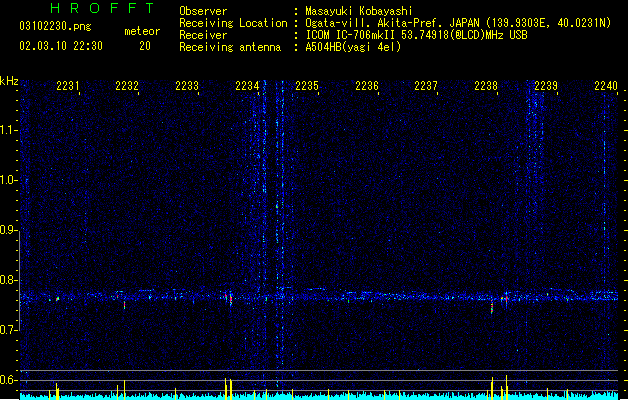Click the 0.8 kHz axis label

[x=8, y=280]
